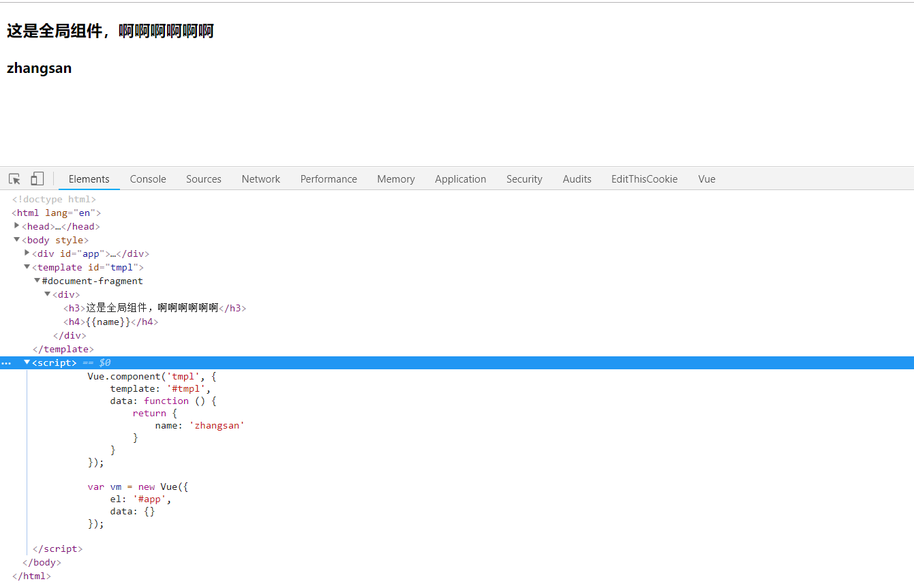Viewport: 914px width, 588px height.
Task: Open the Console tab
Action: pos(148,179)
